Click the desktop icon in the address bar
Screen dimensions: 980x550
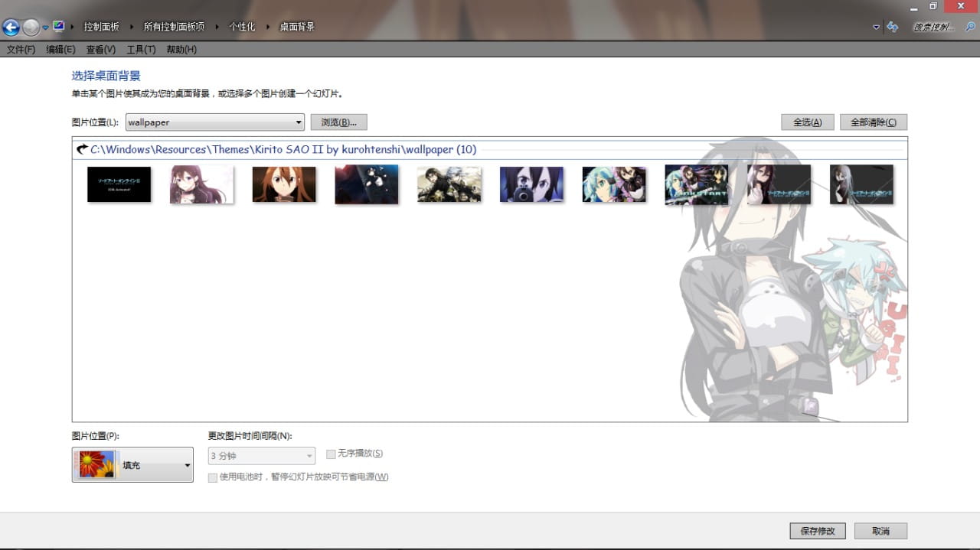[x=58, y=25]
